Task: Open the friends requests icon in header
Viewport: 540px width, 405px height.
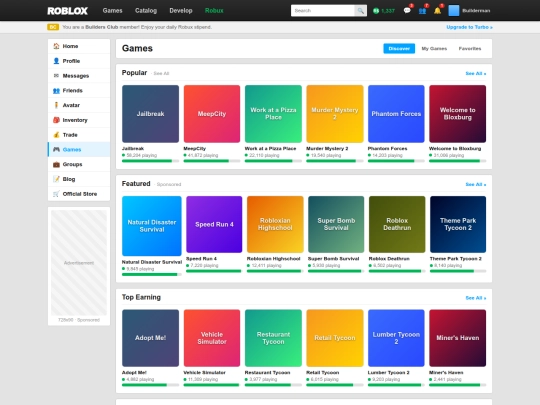Action: [422, 11]
